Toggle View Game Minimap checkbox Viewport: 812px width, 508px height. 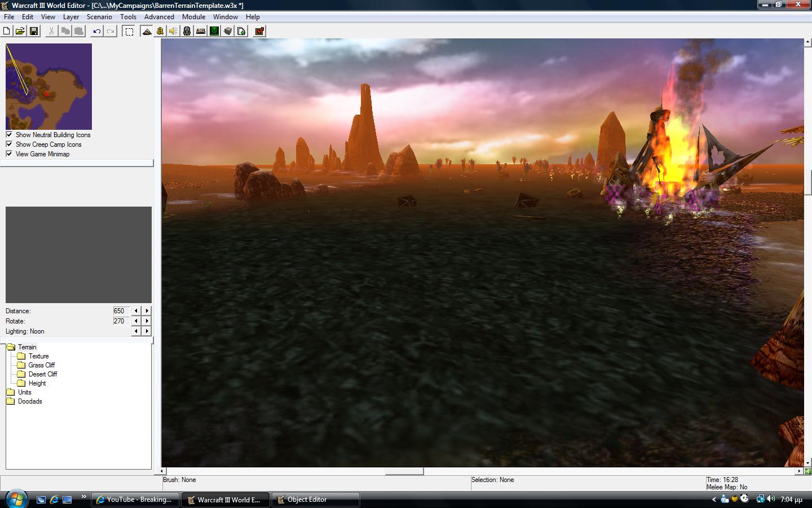9,154
